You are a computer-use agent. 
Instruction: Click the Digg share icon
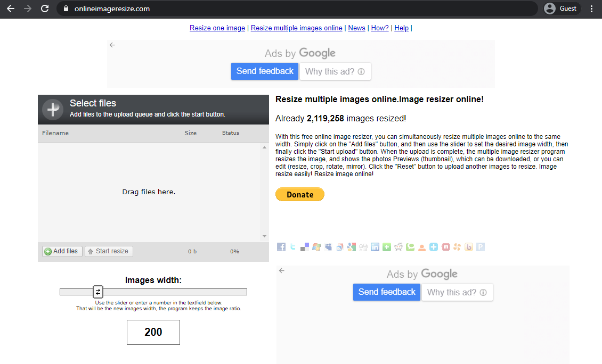click(x=363, y=247)
